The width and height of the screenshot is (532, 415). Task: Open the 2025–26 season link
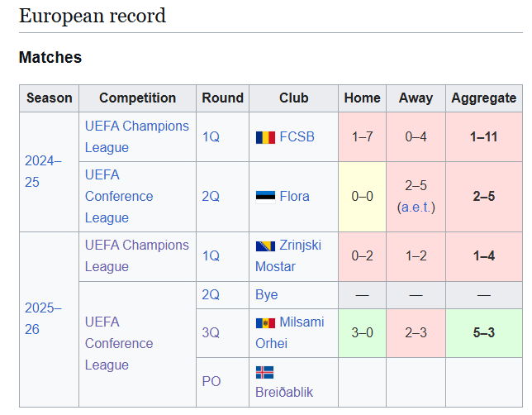coord(43,318)
